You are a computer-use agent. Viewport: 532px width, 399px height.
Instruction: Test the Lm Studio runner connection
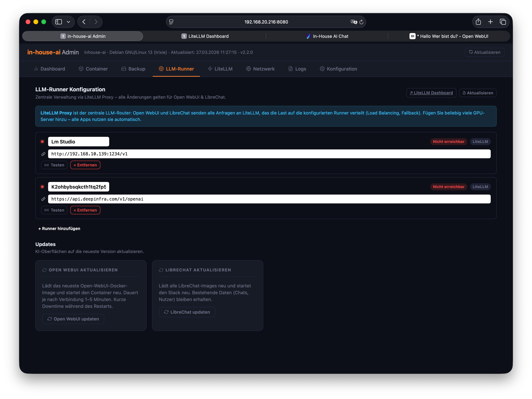point(54,165)
